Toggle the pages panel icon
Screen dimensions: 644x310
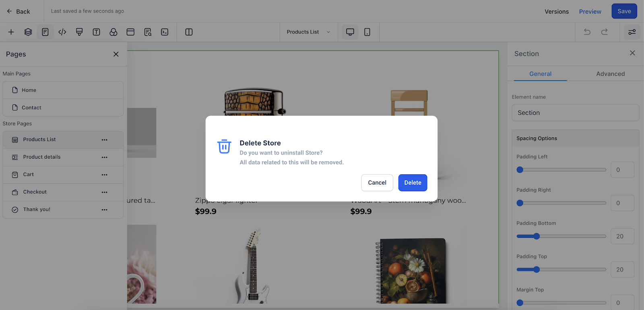pos(45,32)
